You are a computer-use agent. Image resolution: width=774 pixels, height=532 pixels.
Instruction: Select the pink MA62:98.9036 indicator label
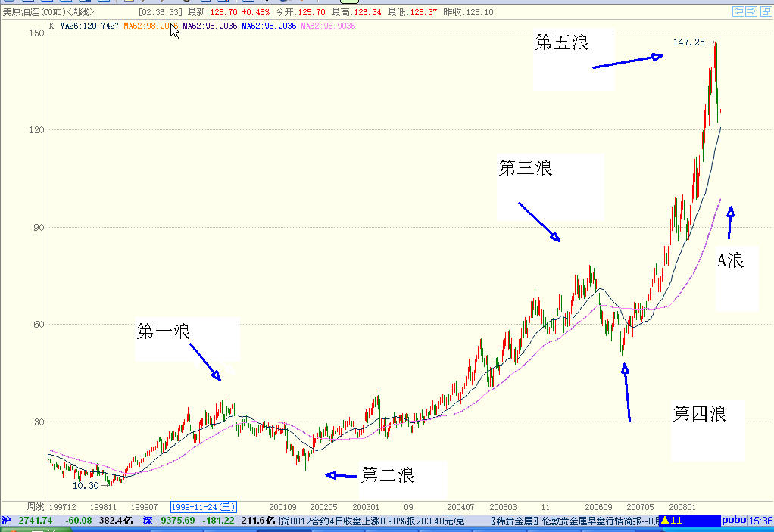pyautogui.click(x=328, y=26)
